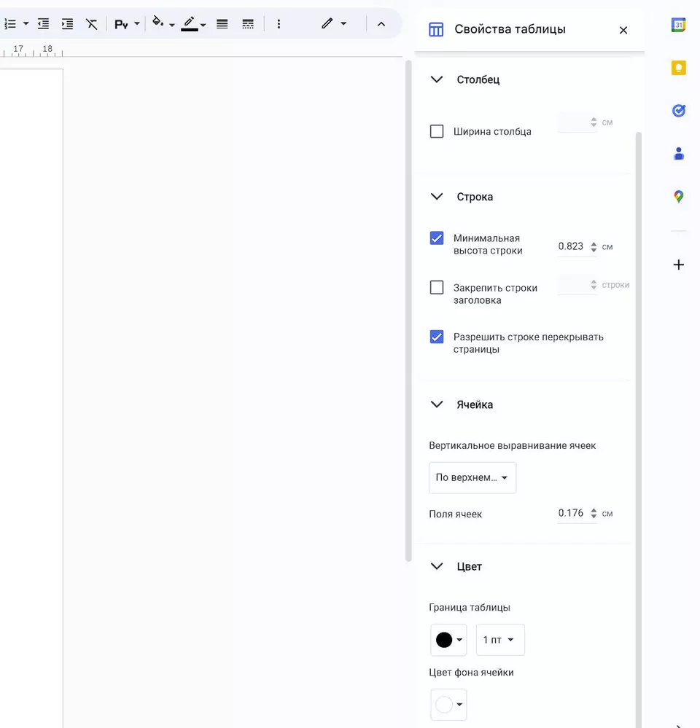Close the 'Свойства таблицы' panel
700x728 pixels.
coord(623,30)
